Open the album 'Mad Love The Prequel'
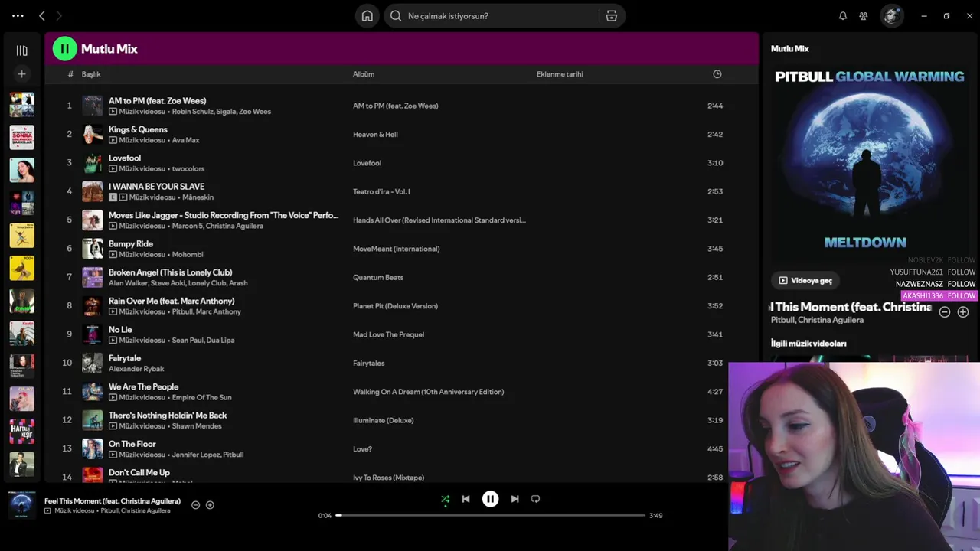The image size is (980, 551). pos(388,334)
